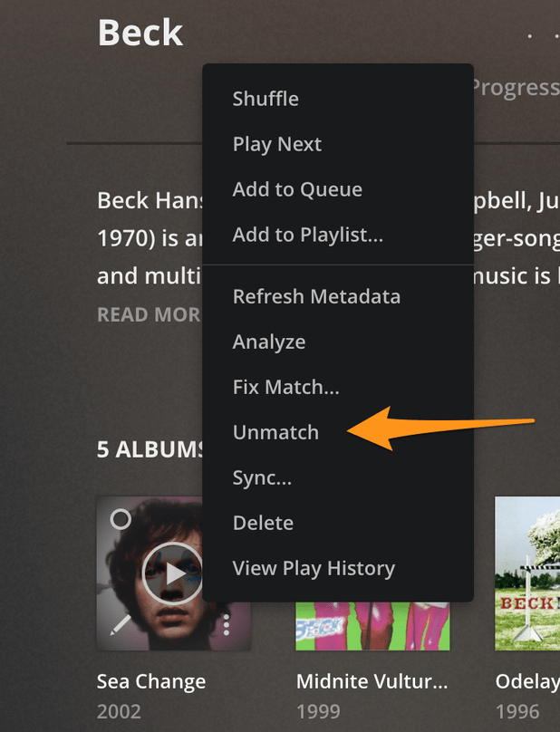Open the more options dots on Sea Change

(227, 624)
